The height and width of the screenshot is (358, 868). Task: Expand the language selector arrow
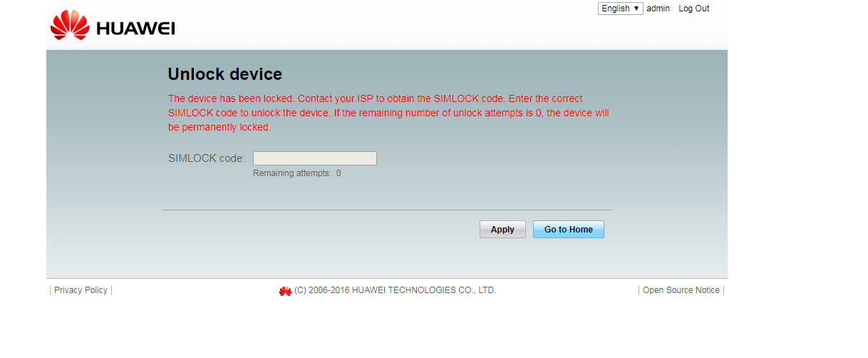(636, 9)
